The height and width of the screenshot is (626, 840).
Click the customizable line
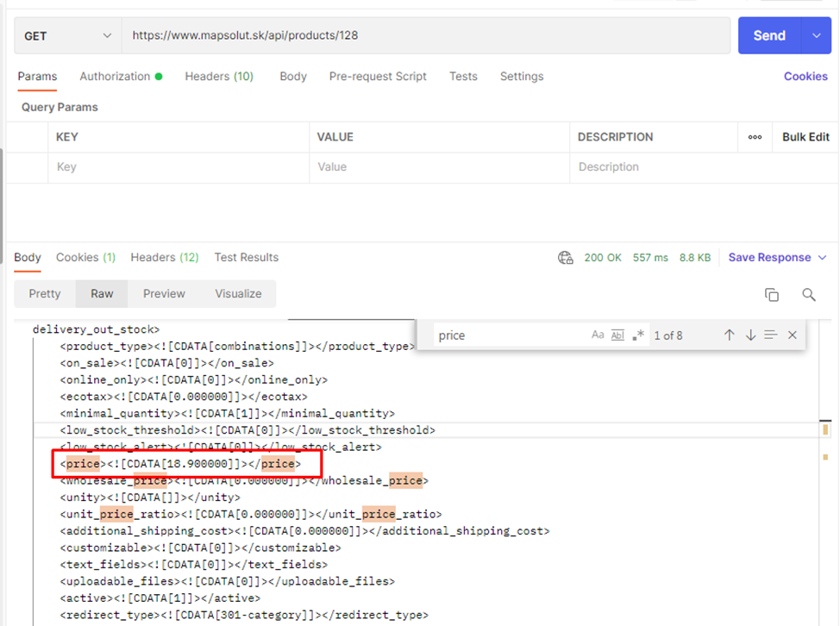coord(200,548)
